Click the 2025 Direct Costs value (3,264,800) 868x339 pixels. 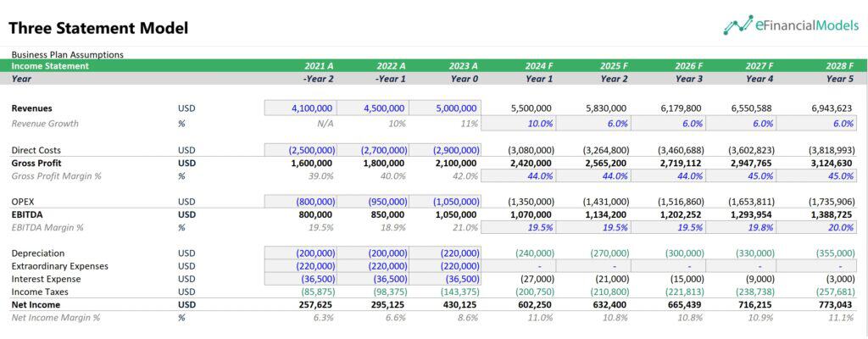click(605, 150)
